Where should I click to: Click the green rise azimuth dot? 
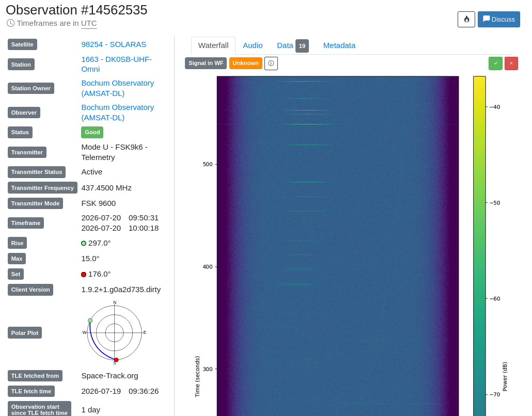click(x=84, y=243)
